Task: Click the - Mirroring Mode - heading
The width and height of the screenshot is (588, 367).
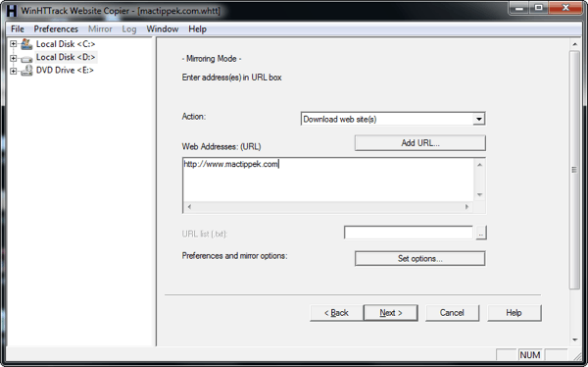Action: 212,59
